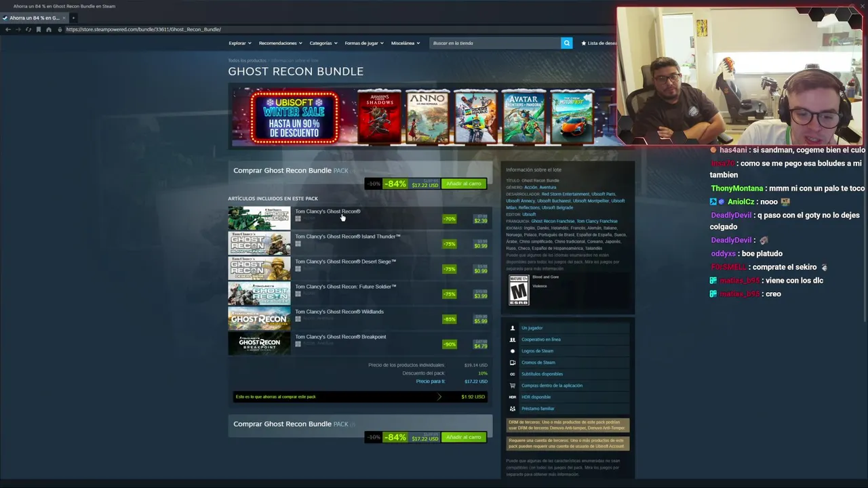The width and height of the screenshot is (868, 488).
Task: Click the Subtítulos disponibles link
Action: click(542, 374)
